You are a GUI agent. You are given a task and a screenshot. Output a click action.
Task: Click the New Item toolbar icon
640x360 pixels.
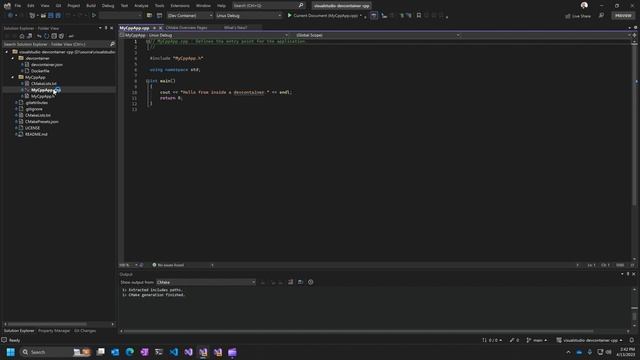[x=32, y=16]
